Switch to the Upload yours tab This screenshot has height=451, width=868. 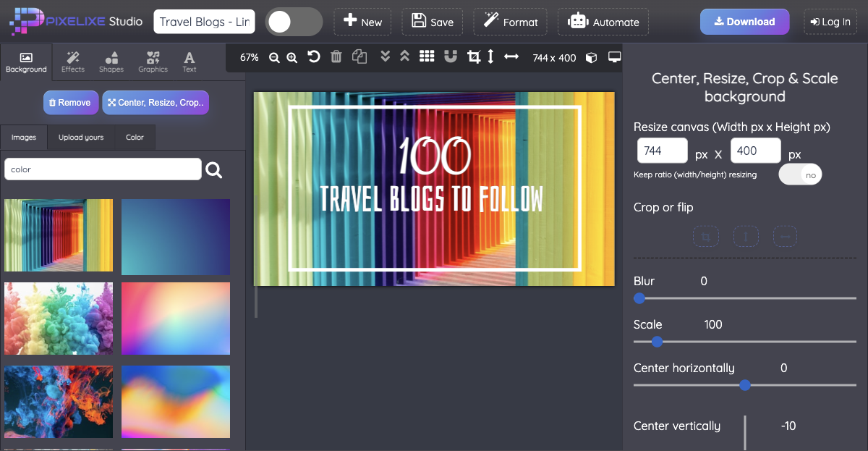80,137
